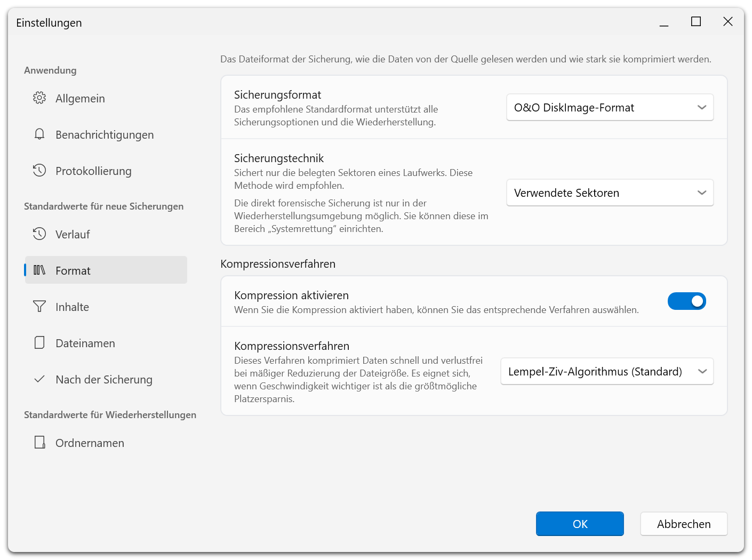This screenshot has height=560, width=752.
Task: Open the Allgemein settings page
Action: [106, 99]
